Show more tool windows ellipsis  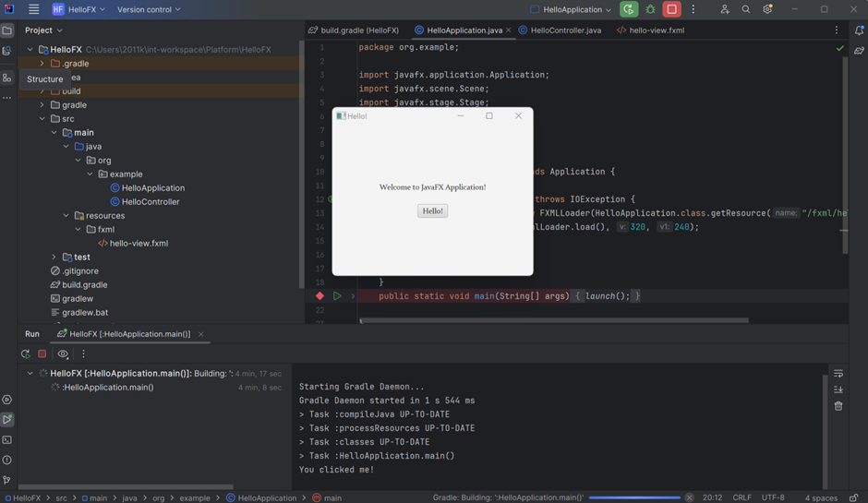[7, 98]
